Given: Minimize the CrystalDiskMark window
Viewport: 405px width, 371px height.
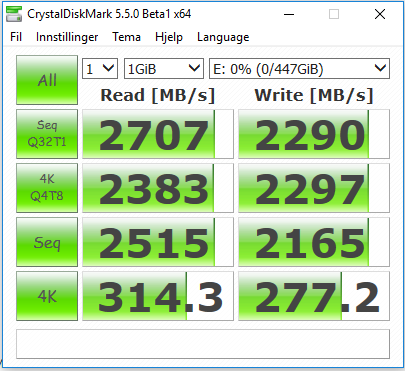Looking at the screenshot, I should (289, 14).
